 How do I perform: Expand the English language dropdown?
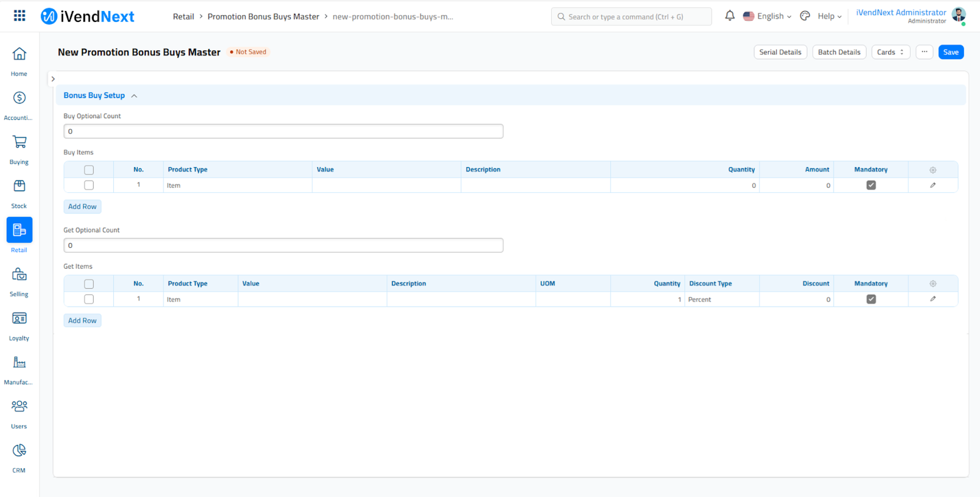(767, 17)
